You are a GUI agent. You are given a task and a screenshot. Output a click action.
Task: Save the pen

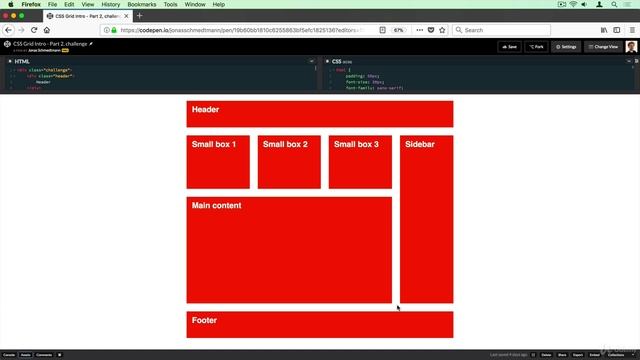[x=509, y=47]
